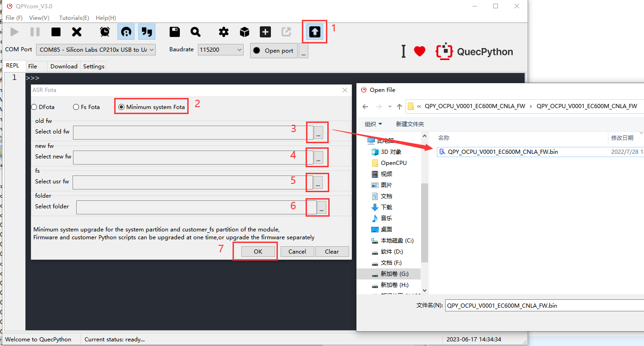Click the plus square toolbar icon

pyautogui.click(x=265, y=32)
